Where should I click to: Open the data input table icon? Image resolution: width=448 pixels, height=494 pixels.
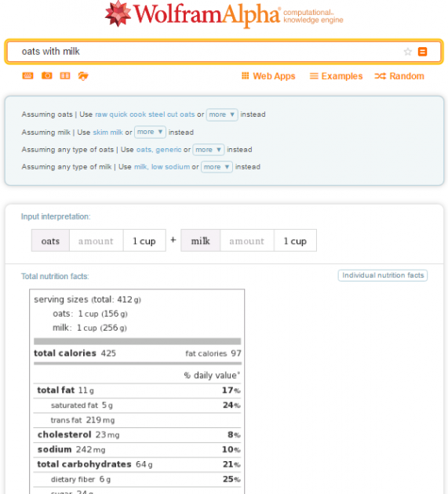[x=65, y=75]
